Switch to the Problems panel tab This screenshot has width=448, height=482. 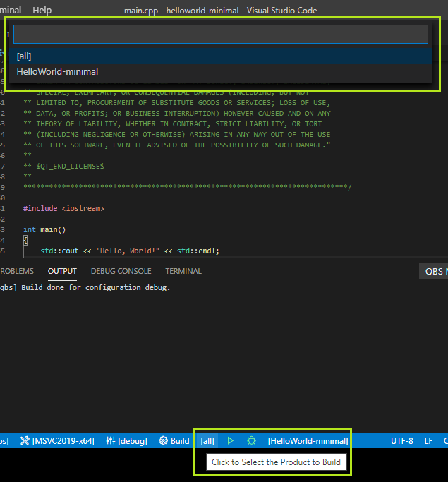click(16, 271)
